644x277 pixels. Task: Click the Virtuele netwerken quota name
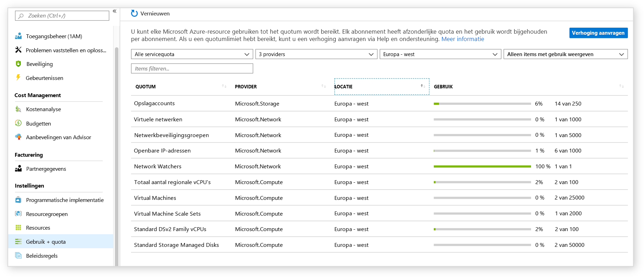coord(158,119)
